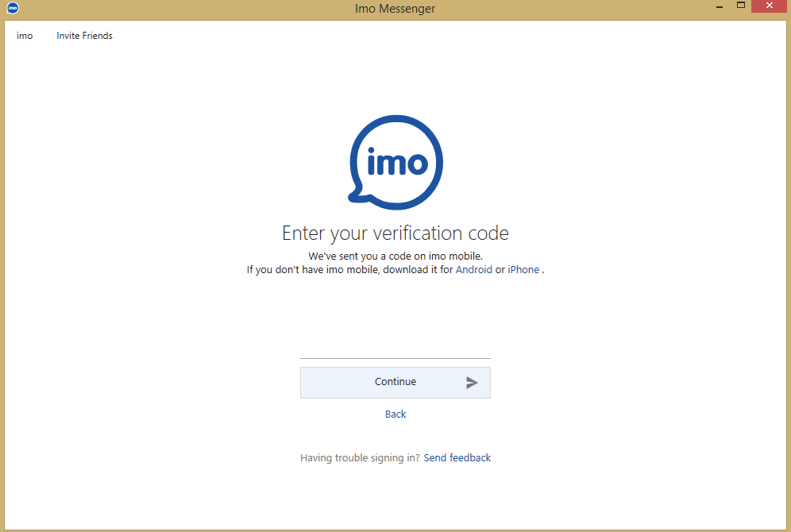Open the Invite Friends menu
Screen dimensions: 791x532
coord(84,36)
